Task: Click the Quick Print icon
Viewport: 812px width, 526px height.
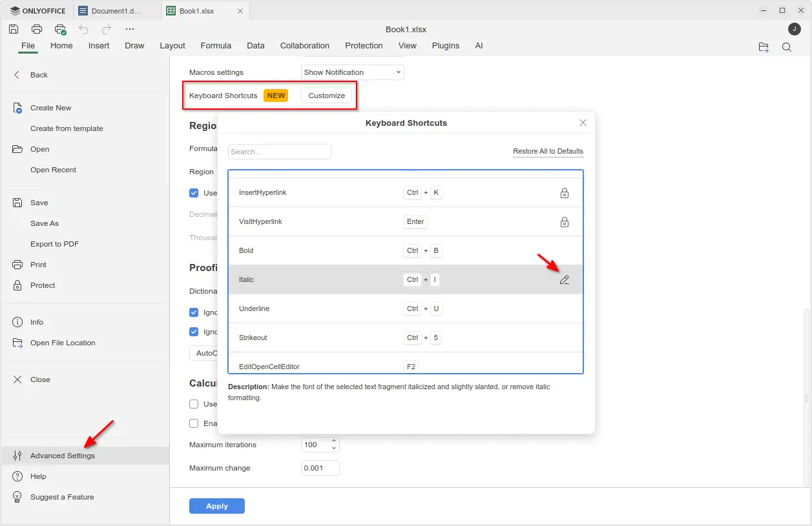Action: point(60,29)
